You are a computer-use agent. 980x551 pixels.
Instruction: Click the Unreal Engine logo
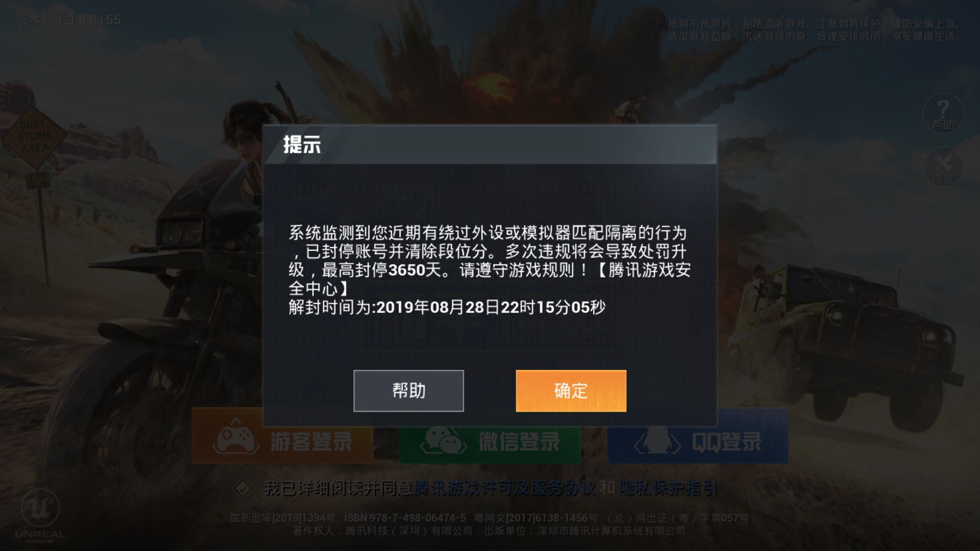pyautogui.click(x=40, y=515)
